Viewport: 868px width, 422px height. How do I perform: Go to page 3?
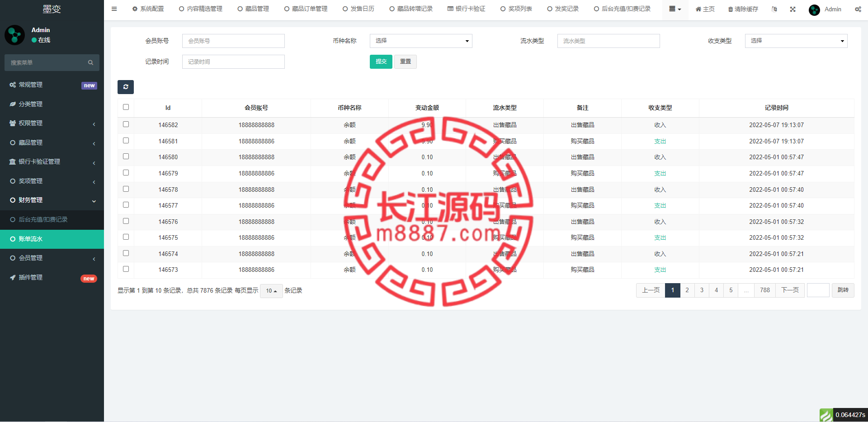point(702,290)
